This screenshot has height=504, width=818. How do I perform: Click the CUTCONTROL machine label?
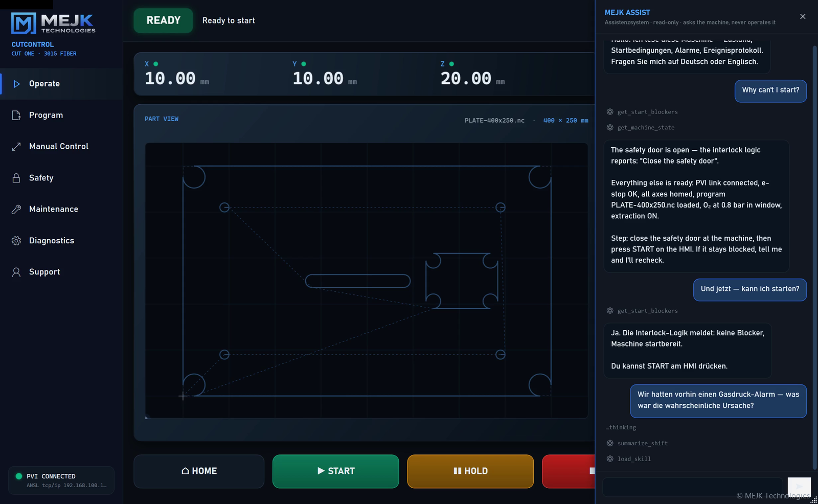point(33,44)
